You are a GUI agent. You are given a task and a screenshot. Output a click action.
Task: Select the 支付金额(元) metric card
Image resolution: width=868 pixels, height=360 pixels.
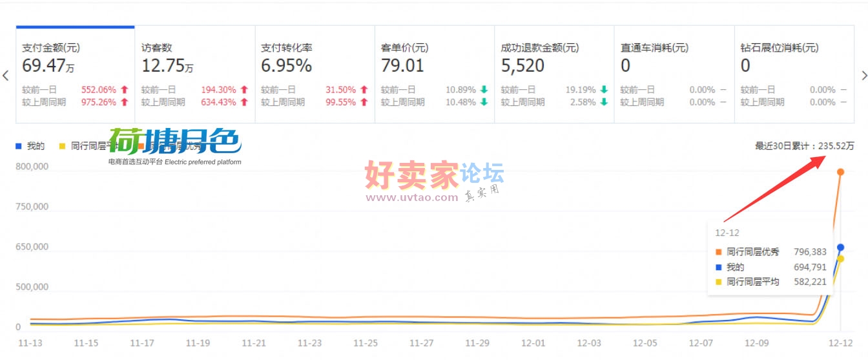coord(75,74)
